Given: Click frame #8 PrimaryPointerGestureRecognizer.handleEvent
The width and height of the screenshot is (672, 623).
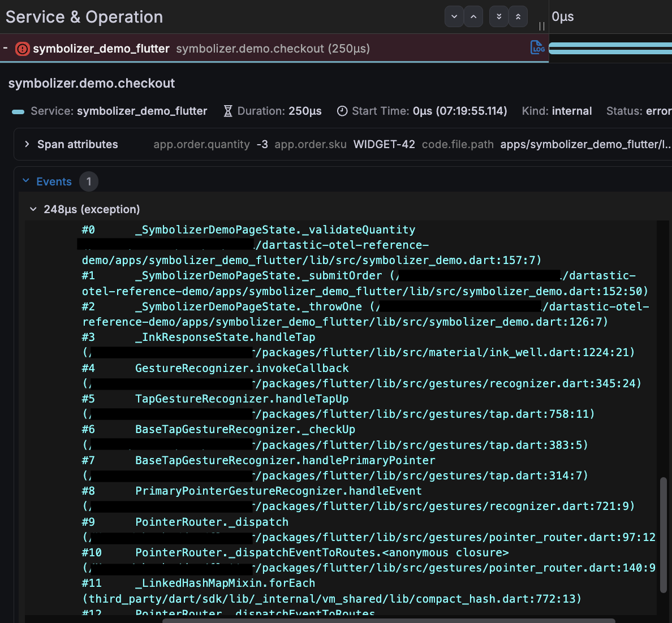Looking at the screenshot, I should point(252,491).
